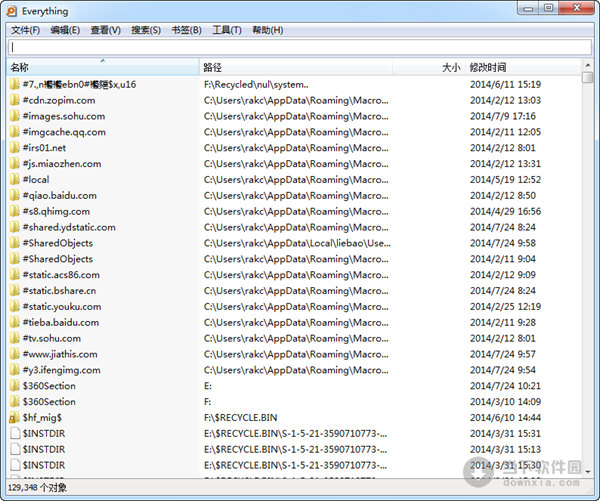Select #SharedObjects name in liebao path row
Viewport: 600px width, 501px height.
pos(58,243)
